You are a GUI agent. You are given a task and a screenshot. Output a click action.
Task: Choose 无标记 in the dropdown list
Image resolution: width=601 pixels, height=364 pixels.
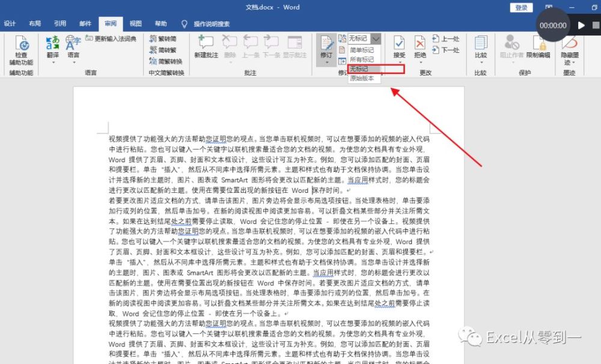click(x=364, y=69)
